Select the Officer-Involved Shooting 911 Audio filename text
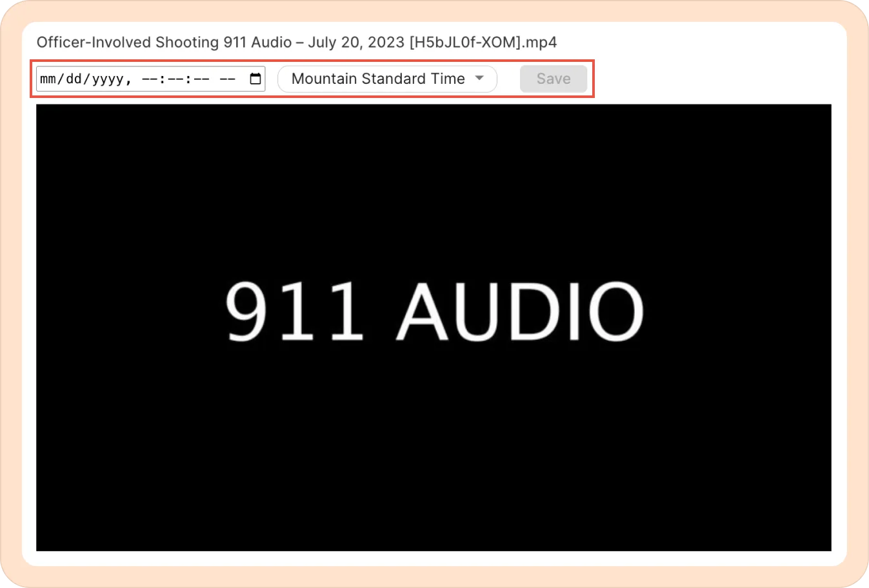The height and width of the screenshot is (588, 869). (297, 43)
